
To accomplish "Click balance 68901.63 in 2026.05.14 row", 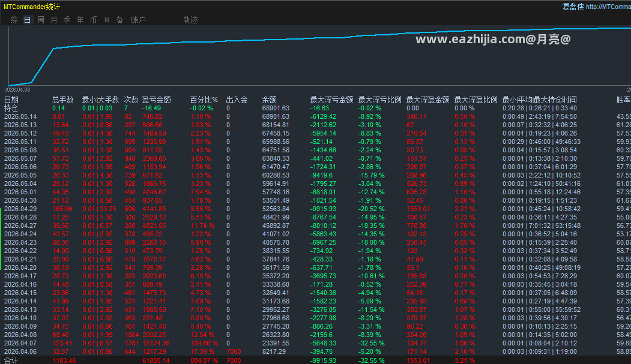I will click(x=276, y=116).
